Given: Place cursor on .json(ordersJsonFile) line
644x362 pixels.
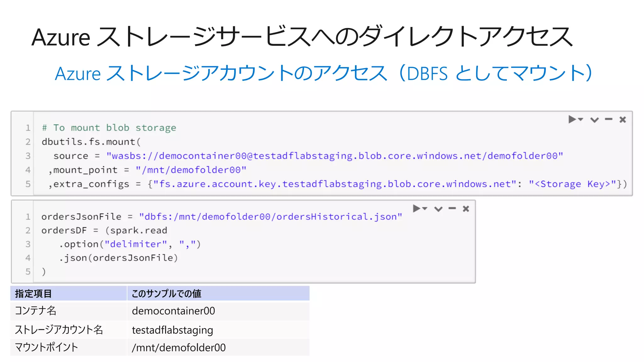Looking at the screenshot, I should 119,258.
